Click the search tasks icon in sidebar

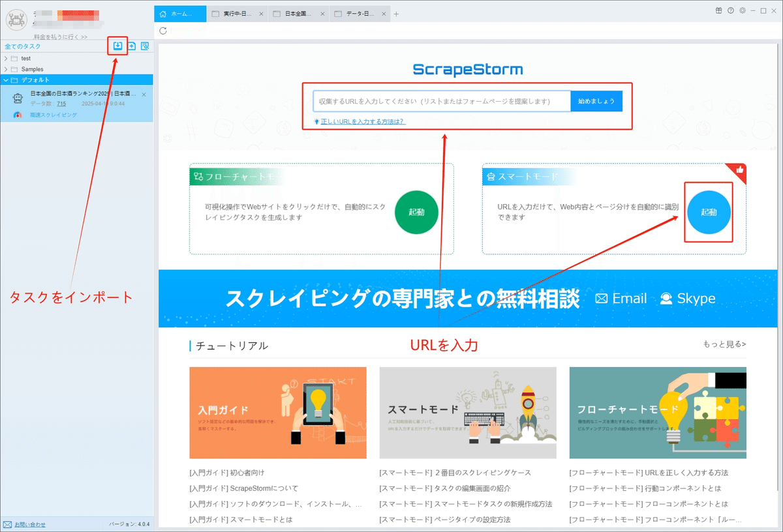145,46
